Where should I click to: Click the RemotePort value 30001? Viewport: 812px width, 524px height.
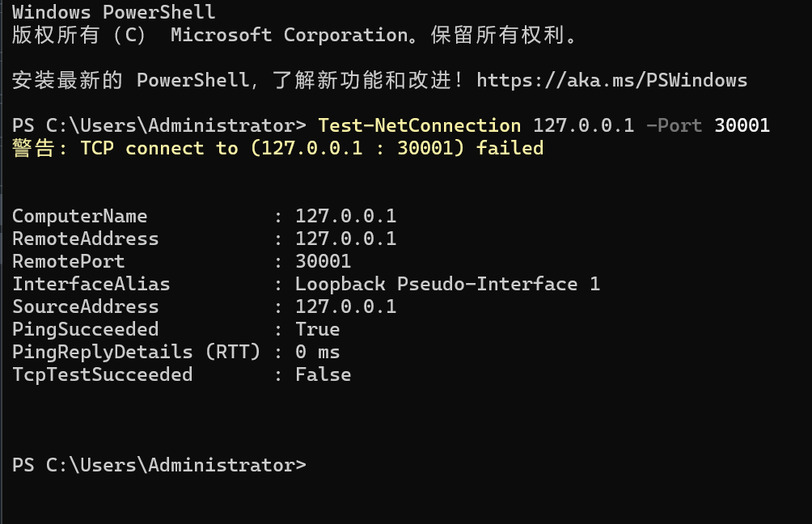tap(323, 261)
